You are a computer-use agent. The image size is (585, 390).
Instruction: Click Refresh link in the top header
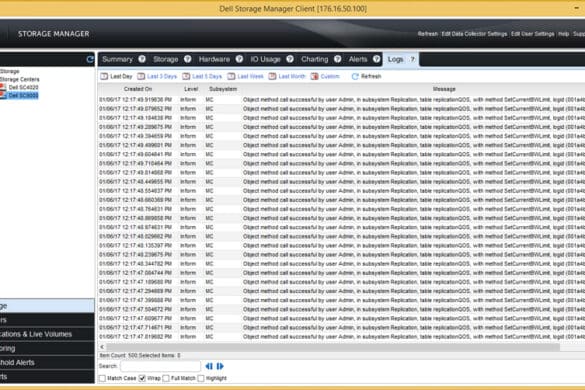(x=428, y=34)
